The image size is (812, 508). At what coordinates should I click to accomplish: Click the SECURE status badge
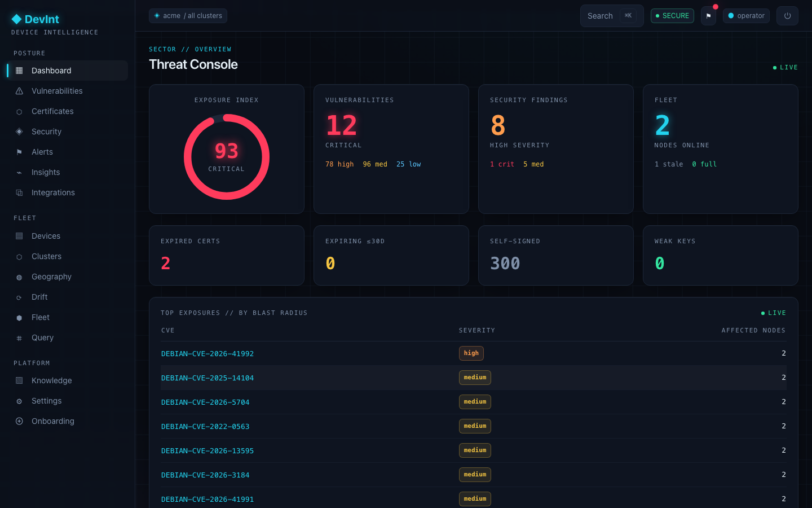(672, 16)
